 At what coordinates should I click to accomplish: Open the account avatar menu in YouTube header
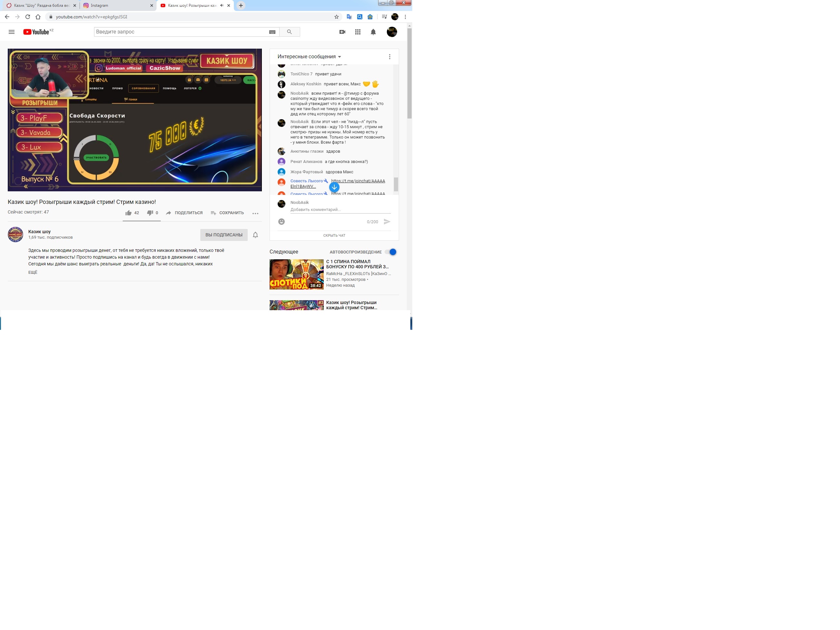pos(392,32)
